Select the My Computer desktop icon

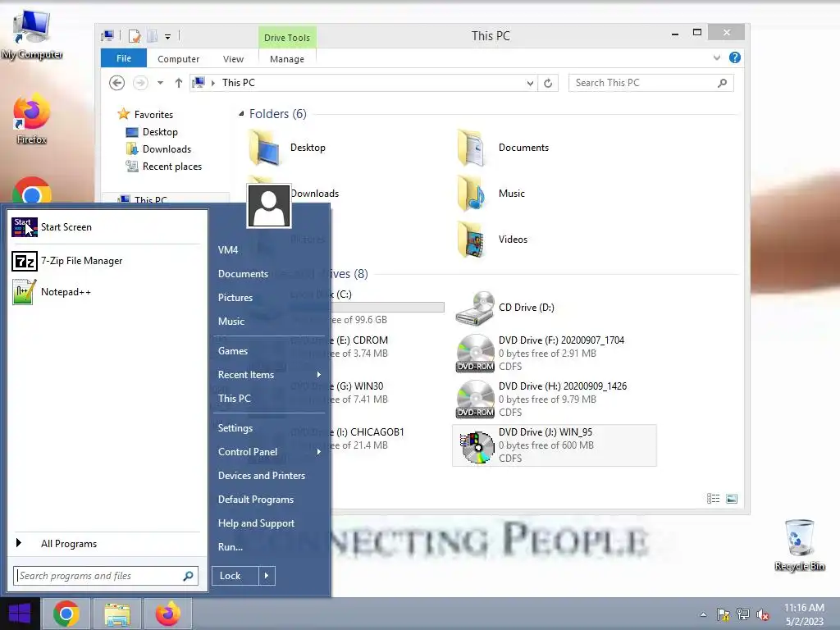[32, 34]
